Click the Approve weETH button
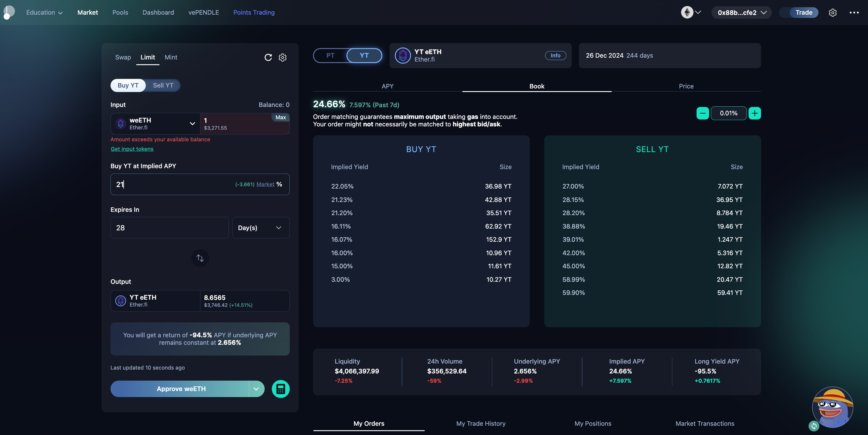The width and height of the screenshot is (868, 435). (x=181, y=389)
